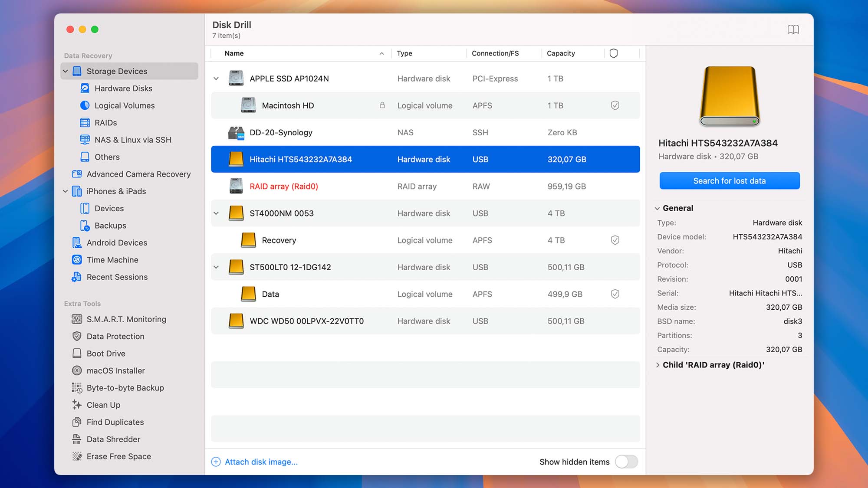Click the Byte-to-byte Backup icon
This screenshot has height=488, width=868.
[77, 388]
